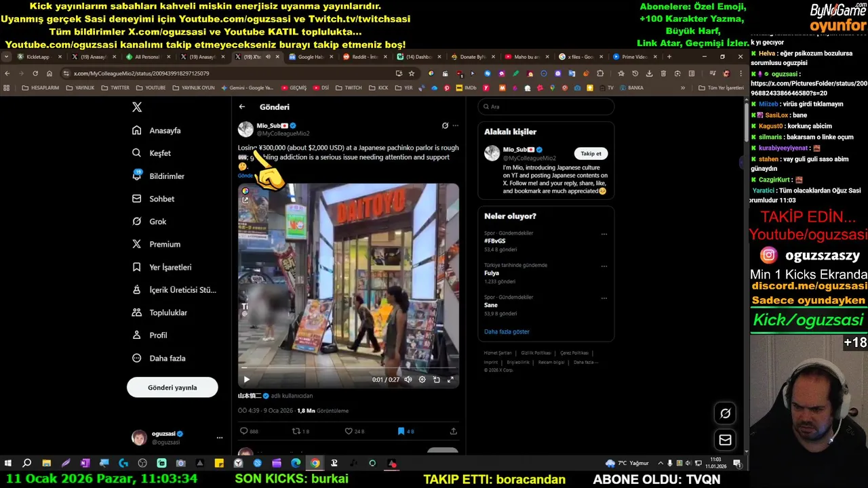868x488 pixels.
Task: Go back with the Gönderi arrow
Action: (242, 107)
